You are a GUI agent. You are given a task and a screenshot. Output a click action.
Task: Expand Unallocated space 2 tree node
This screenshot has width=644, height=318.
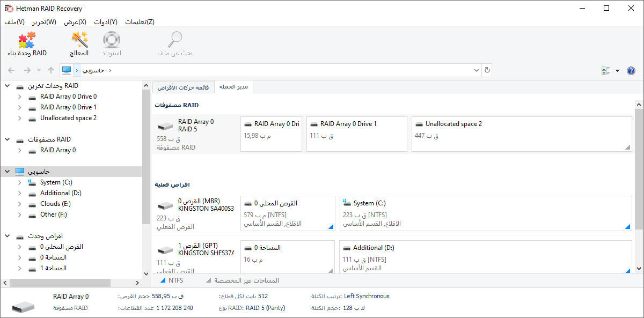click(19, 118)
